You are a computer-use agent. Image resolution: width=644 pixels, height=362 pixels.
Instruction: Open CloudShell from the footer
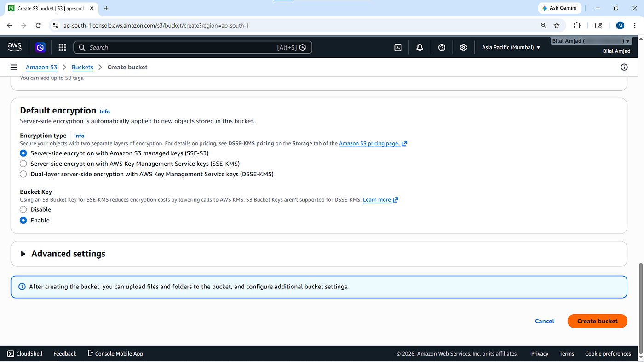[25, 354]
